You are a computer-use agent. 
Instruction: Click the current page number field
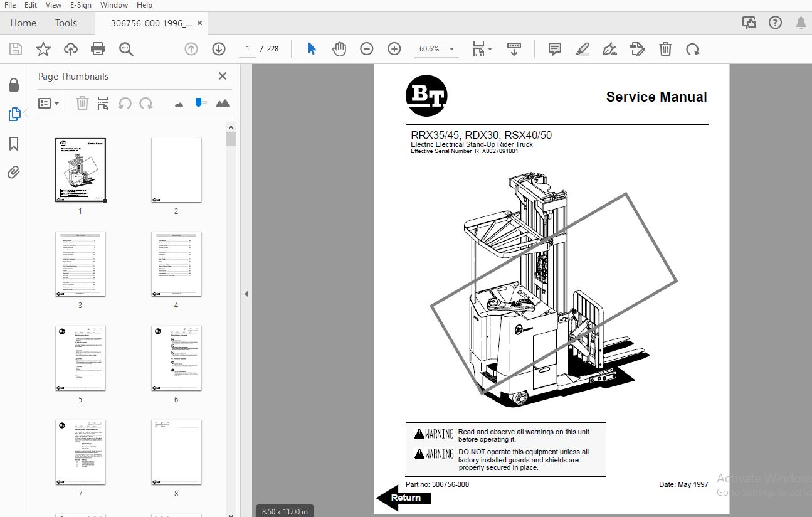248,49
